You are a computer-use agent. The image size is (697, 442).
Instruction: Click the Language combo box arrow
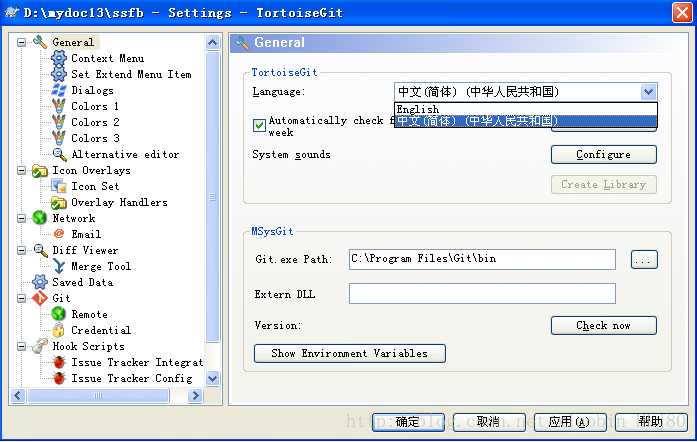(x=649, y=92)
